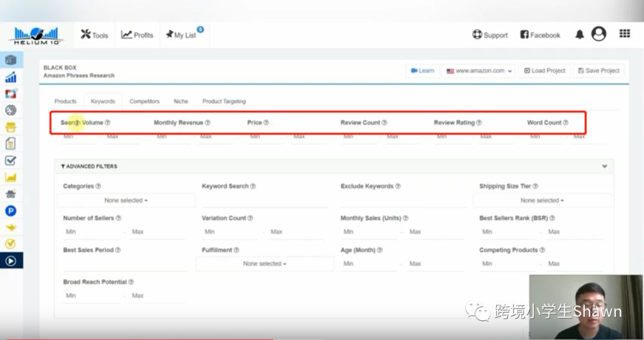Open the blue circle P sidebar tool
This screenshot has height=340, width=644.
11,211
